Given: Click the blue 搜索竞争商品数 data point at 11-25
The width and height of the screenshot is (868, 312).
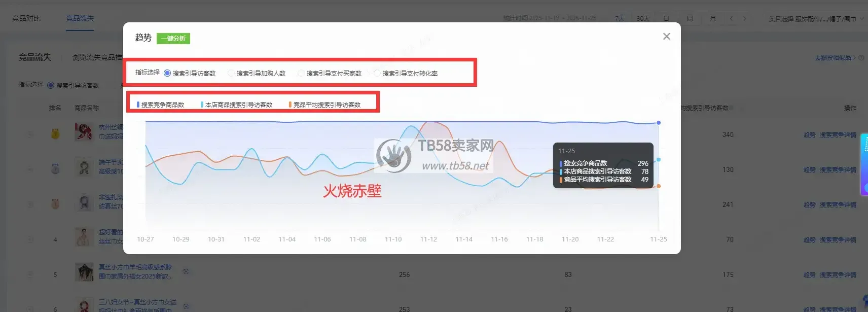Looking at the screenshot, I should [659, 123].
